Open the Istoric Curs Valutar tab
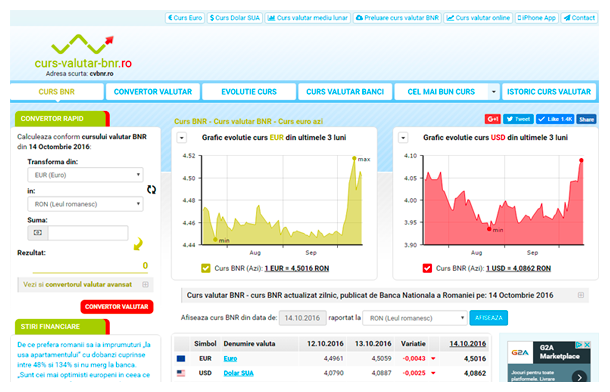610x392 pixels. click(549, 92)
